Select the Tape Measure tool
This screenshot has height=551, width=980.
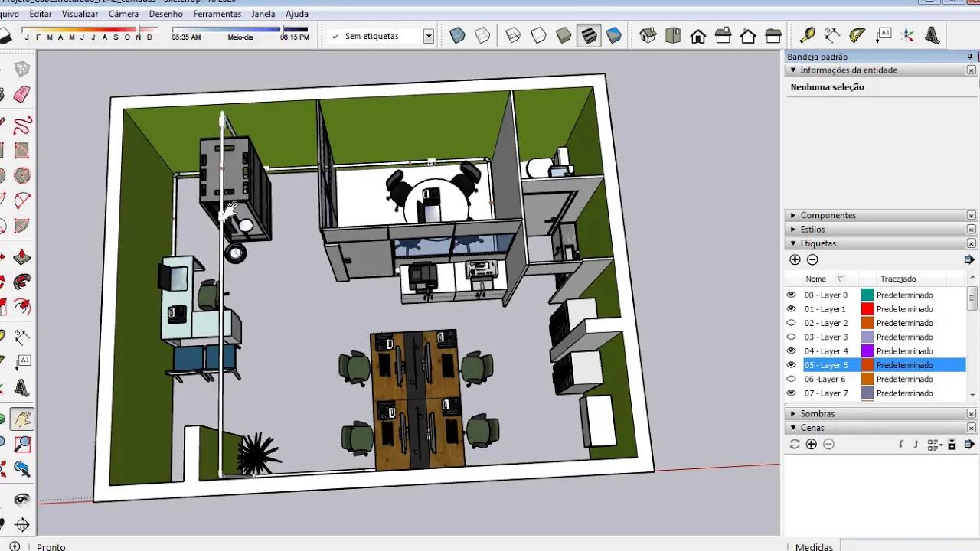point(808,35)
